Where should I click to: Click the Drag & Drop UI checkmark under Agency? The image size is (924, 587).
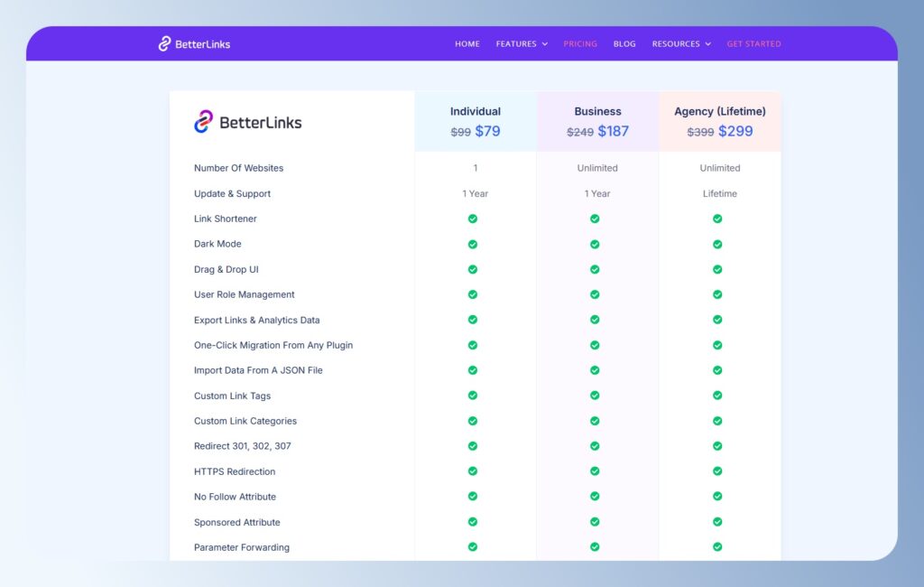[716, 269]
